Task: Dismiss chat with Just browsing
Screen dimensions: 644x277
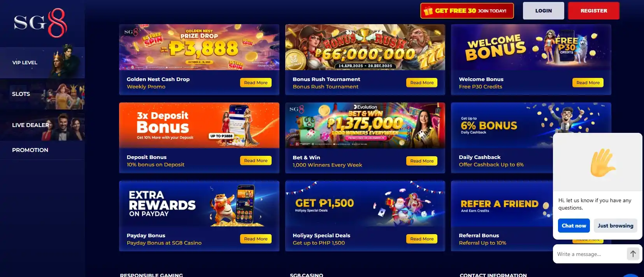Action: [615, 226]
